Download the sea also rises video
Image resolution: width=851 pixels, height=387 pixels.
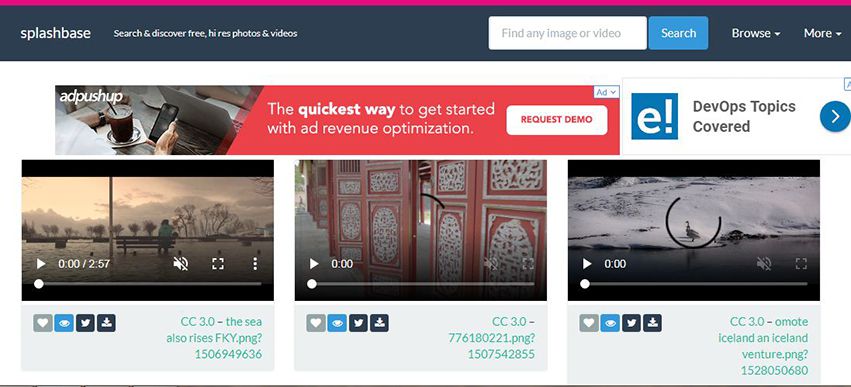106,323
